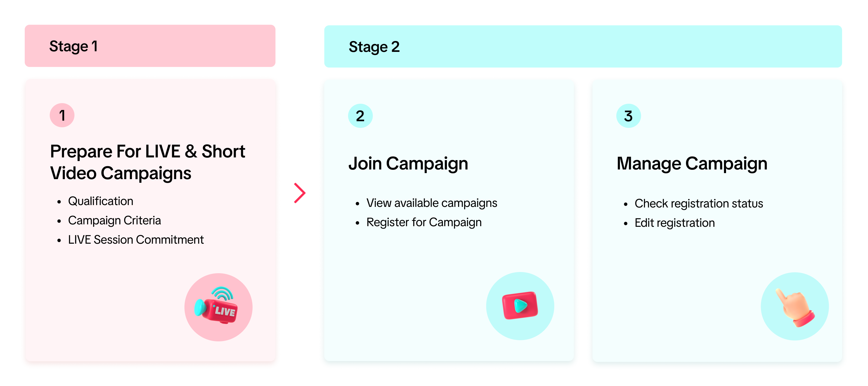Screen dimensions: 868x386
Task: Click LIVE Session Commitment item
Action: coord(136,240)
